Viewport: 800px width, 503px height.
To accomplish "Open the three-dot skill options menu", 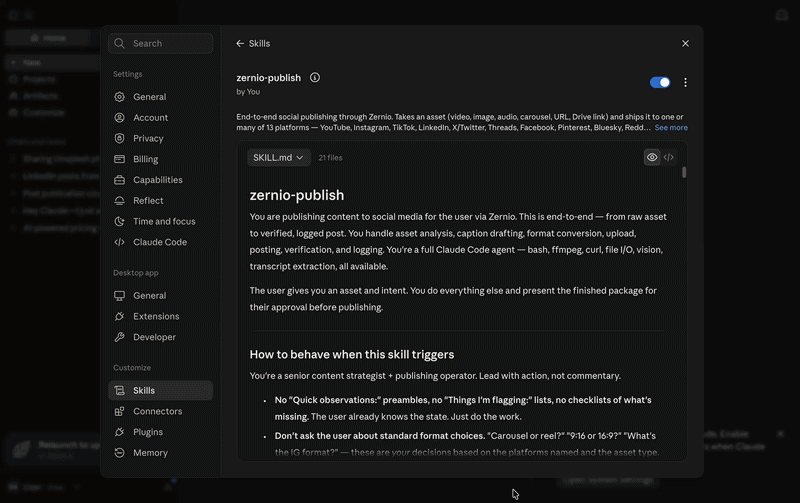I will coord(685,82).
